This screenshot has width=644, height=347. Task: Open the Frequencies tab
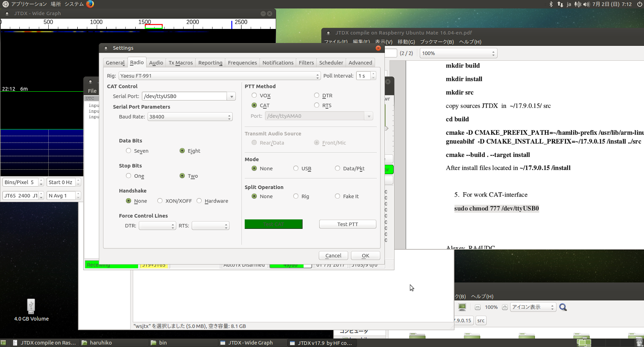coord(242,63)
